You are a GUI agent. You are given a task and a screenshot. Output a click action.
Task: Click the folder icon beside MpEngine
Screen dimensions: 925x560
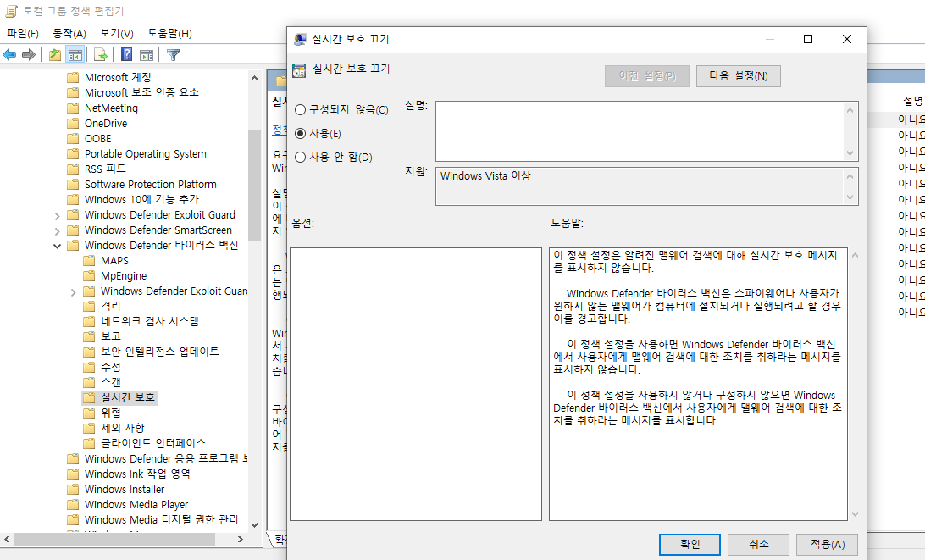[x=89, y=275]
